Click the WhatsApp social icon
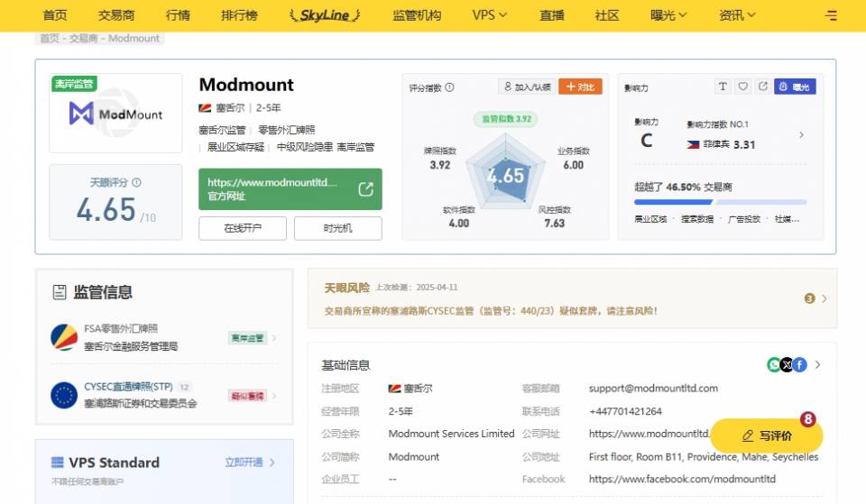This screenshot has width=866, height=504. pyautogui.click(x=774, y=365)
